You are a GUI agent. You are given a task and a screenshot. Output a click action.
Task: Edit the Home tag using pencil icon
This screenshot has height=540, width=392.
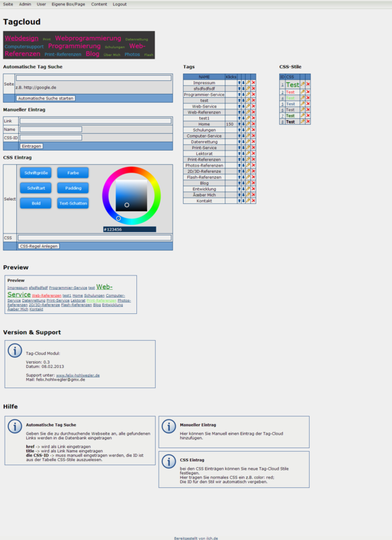click(248, 124)
